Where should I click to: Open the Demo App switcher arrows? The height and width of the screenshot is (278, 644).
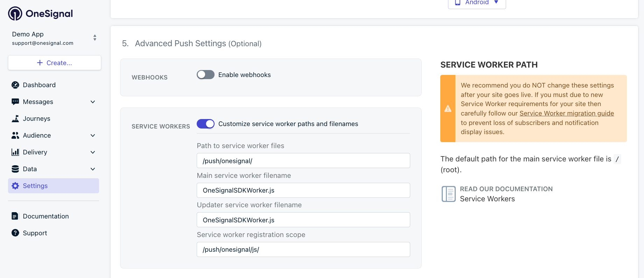(x=94, y=38)
